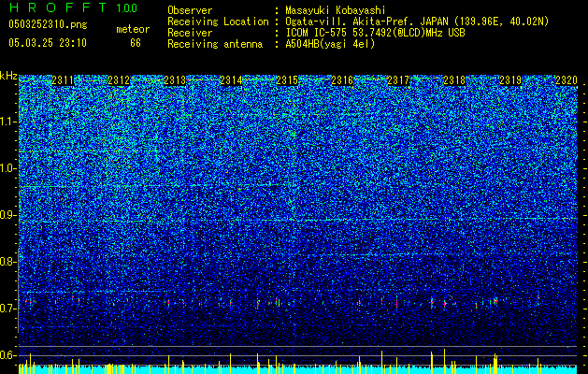
Task: Select the filename 0503252310.png
Action: coord(48,24)
